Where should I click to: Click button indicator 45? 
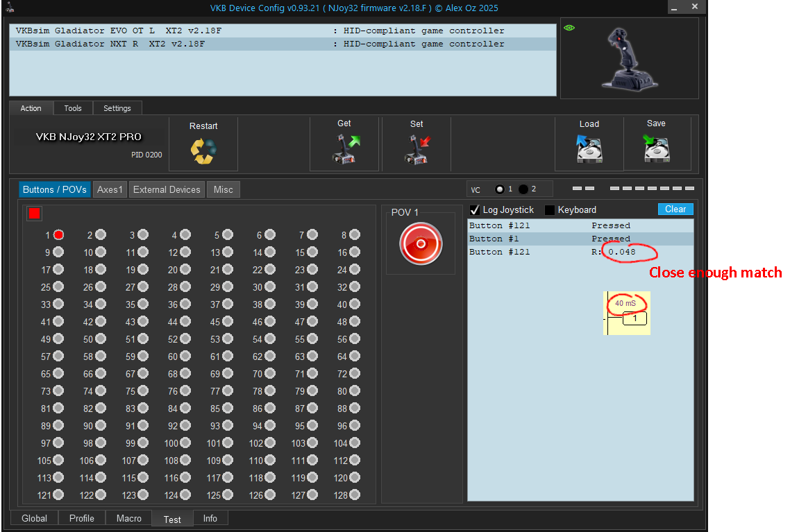[228, 321]
